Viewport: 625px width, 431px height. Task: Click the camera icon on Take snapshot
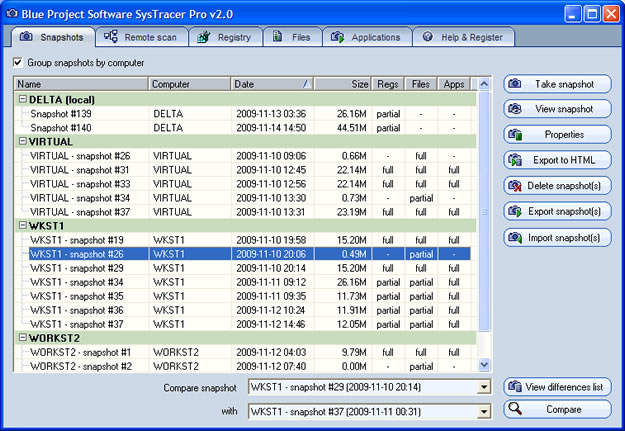tap(516, 84)
